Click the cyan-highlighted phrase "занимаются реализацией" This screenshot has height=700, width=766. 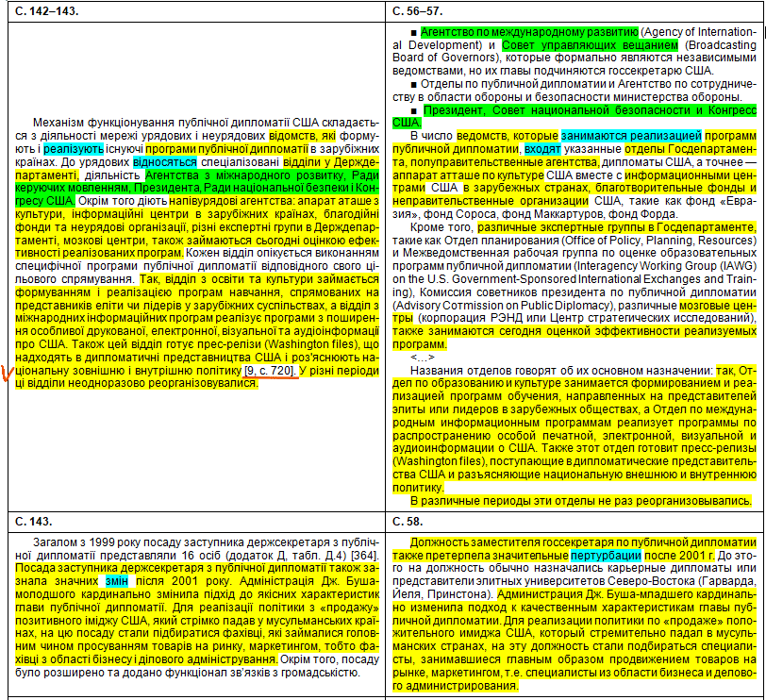[x=631, y=136]
